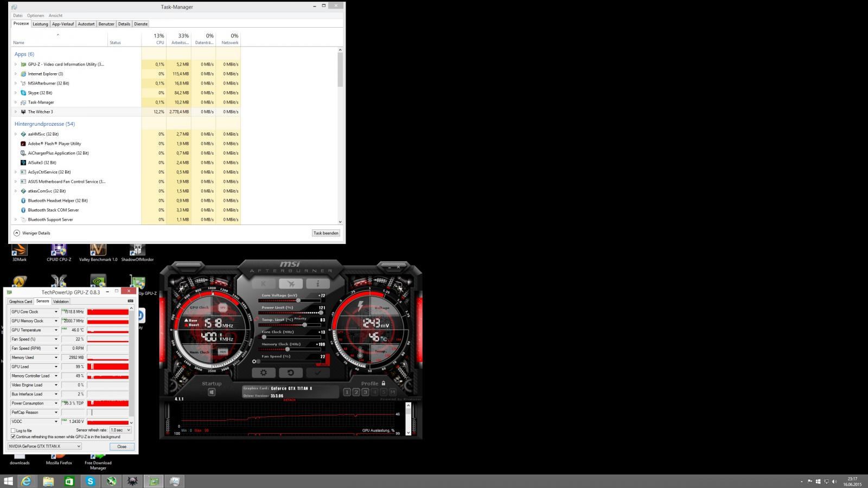This screenshot has height=488, width=868.
Task: Open GPU-Z screenshot camera icon
Action: (130, 301)
